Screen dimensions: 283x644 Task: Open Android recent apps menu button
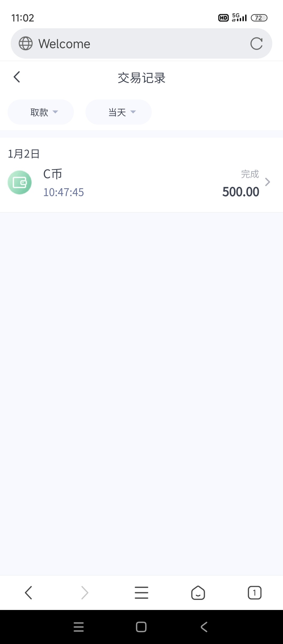79,627
